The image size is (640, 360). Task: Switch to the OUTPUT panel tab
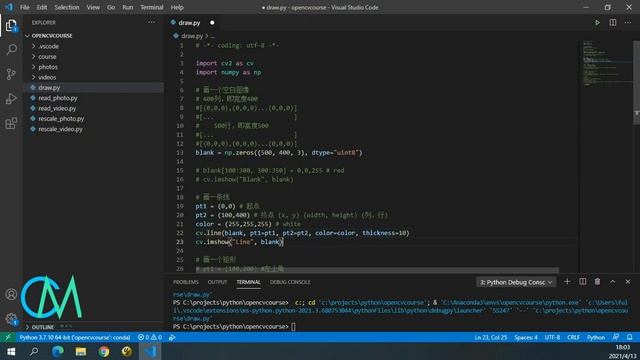[217, 282]
